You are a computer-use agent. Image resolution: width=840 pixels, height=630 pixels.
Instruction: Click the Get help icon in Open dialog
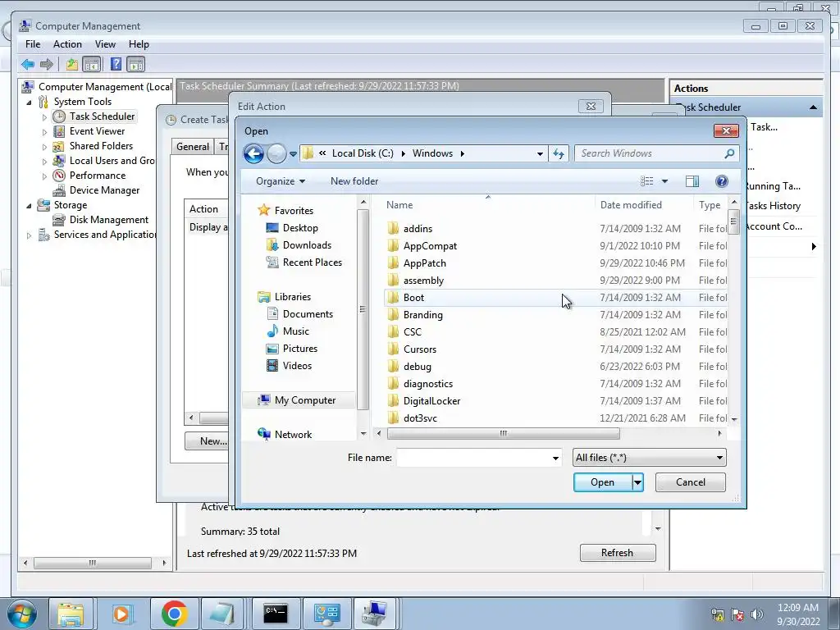pos(722,181)
